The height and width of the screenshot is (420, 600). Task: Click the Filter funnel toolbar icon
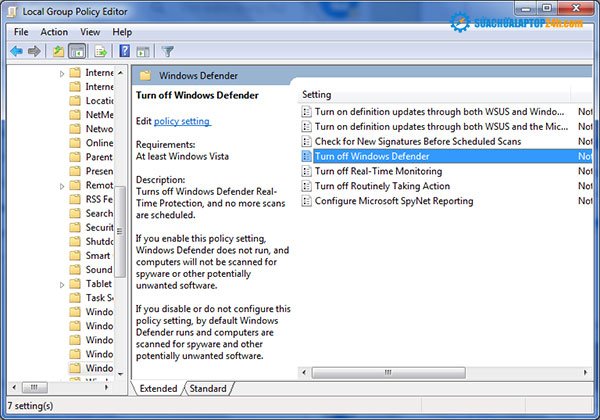click(168, 51)
